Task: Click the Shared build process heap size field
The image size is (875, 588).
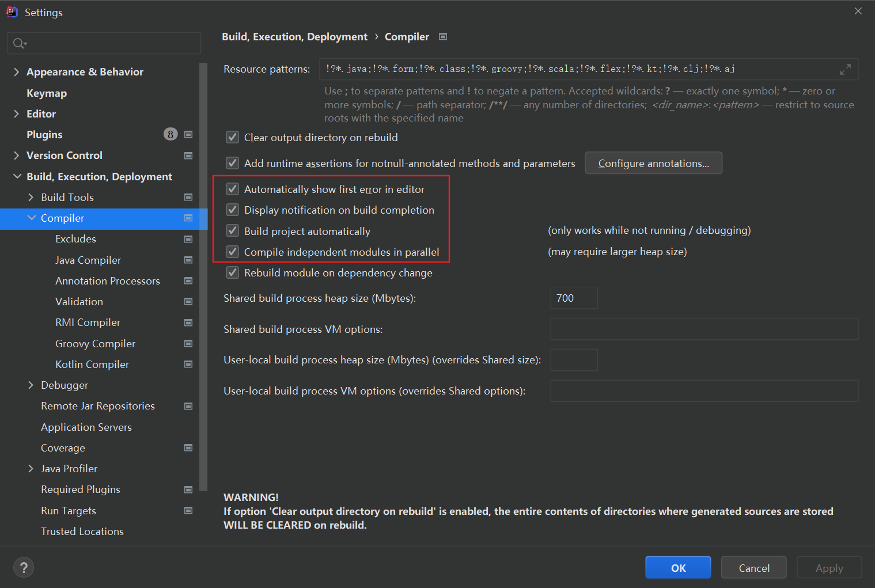Action: [574, 298]
